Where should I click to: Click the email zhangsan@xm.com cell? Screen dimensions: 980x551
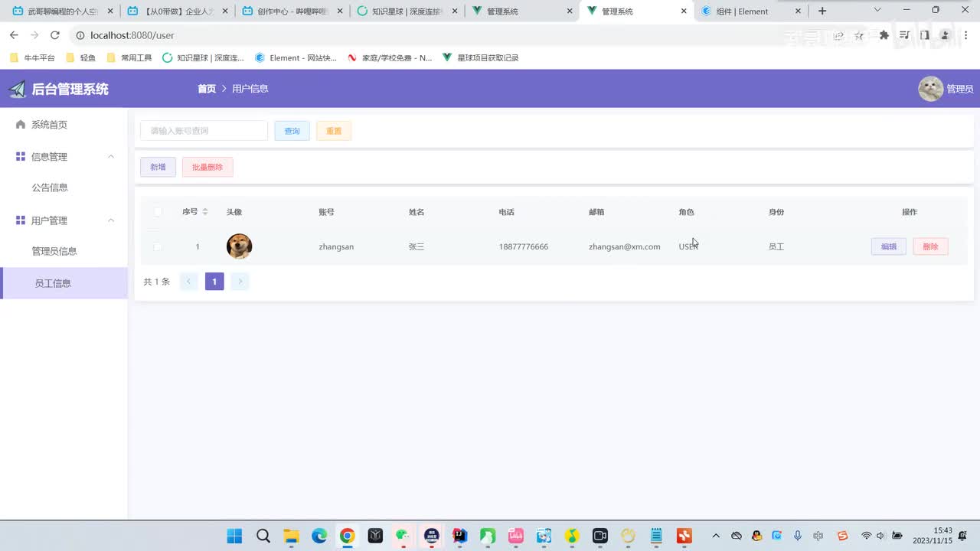[x=624, y=246]
